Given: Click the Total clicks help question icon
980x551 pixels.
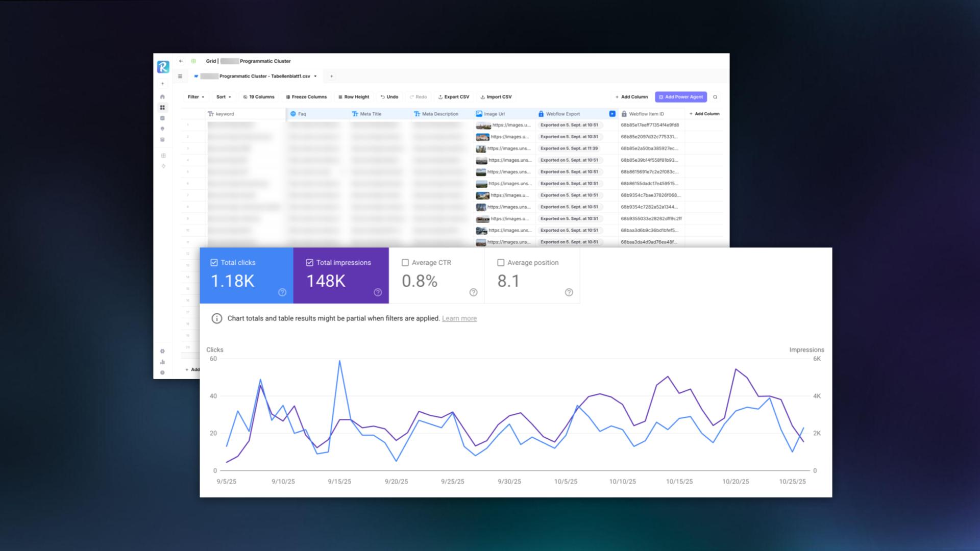Looking at the screenshot, I should tap(282, 292).
